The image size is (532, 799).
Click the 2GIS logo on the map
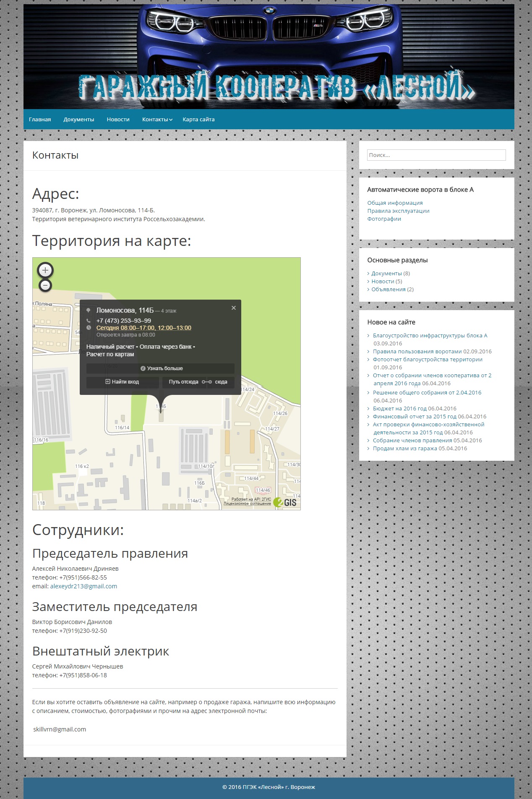point(285,502)
